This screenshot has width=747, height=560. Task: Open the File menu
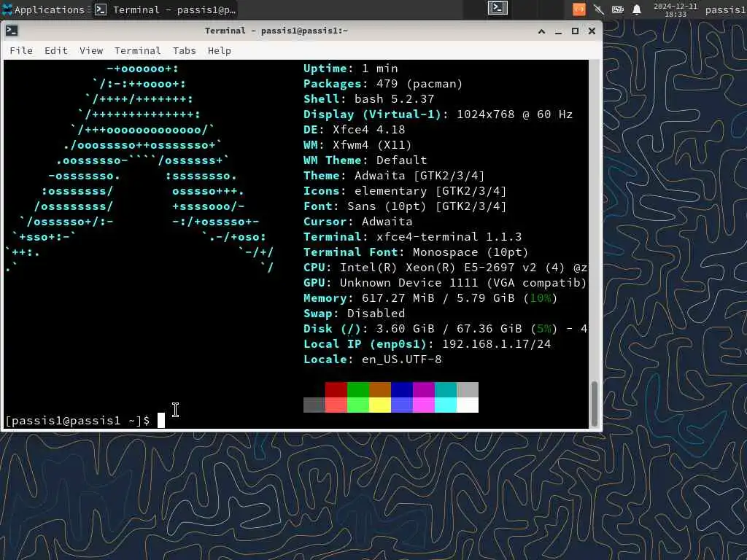(21, 50)
